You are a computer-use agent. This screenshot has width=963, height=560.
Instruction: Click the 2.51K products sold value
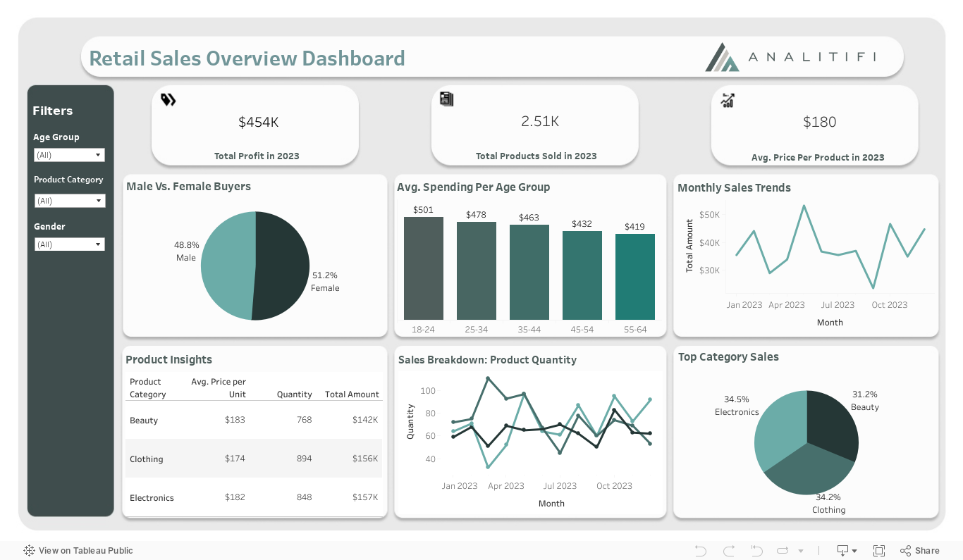click(x=540, y=121)
